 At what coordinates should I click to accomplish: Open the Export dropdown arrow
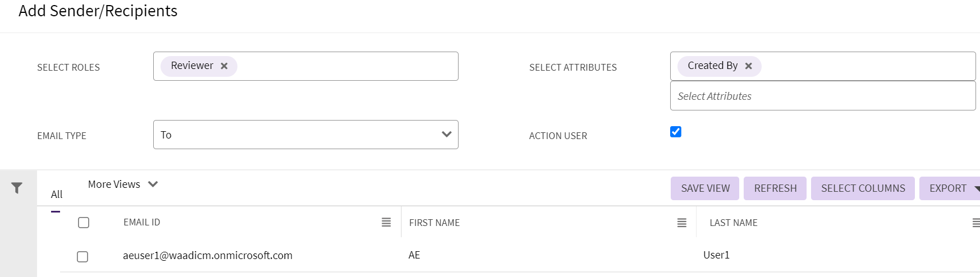tap(977, 189)
